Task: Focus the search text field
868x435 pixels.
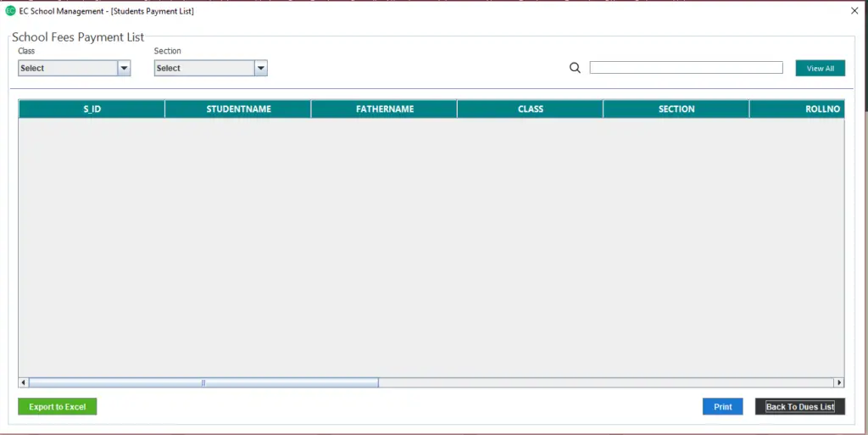Action: (686, 68)
